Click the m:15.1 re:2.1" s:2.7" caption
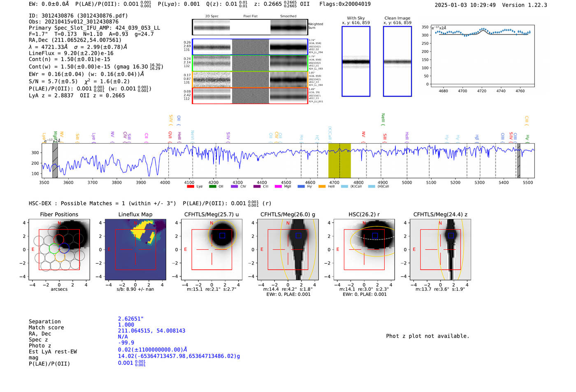This screenshot has height=392, width=576. click(211, 289)
